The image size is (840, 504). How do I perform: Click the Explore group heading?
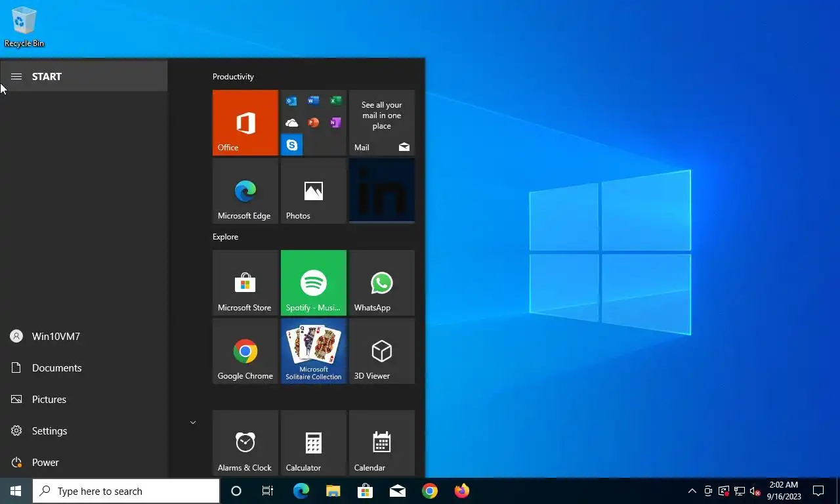click(225, 237)
